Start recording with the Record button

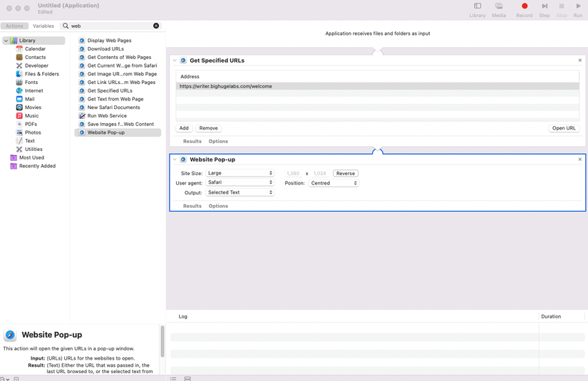[x=525, y=10]
